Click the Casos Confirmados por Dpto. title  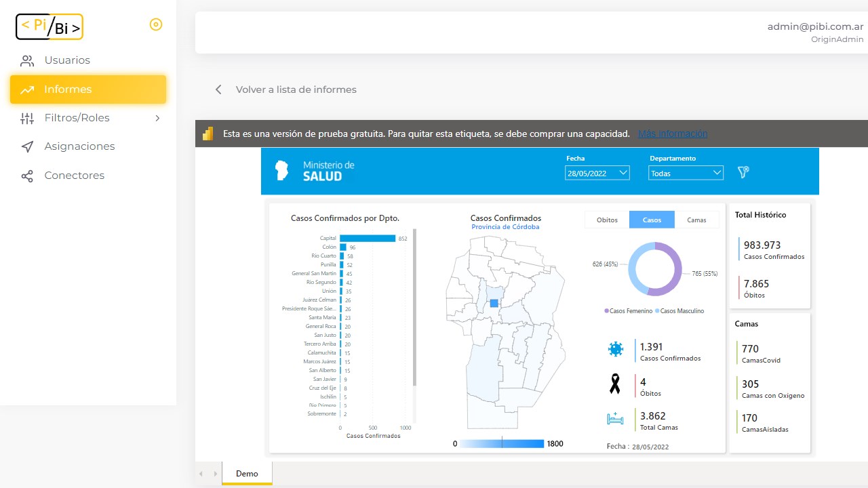(345, 218)
